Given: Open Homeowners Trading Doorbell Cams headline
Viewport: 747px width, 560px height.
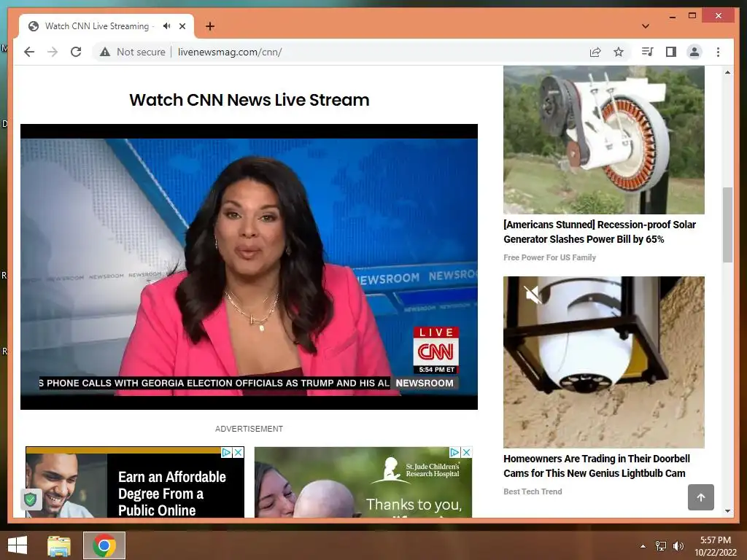Looking at the screenshot, I should 597,466.
